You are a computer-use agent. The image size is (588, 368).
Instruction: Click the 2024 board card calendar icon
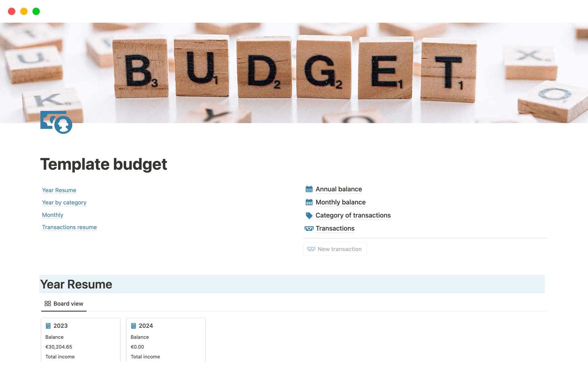click(134, 325)
